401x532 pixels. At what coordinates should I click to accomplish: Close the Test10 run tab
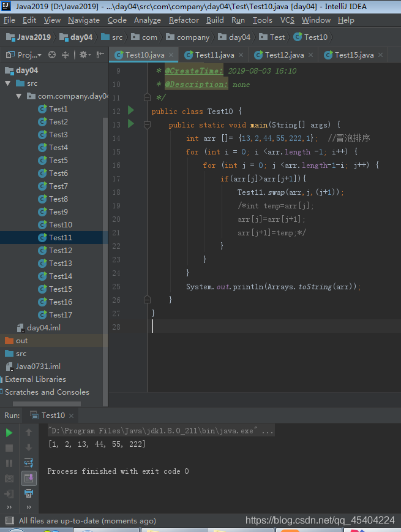71,416
